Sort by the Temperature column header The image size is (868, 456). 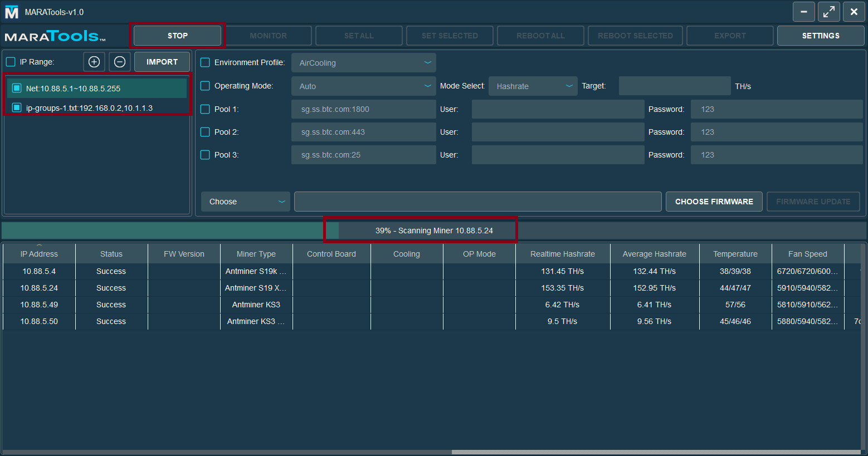(735, 254)
